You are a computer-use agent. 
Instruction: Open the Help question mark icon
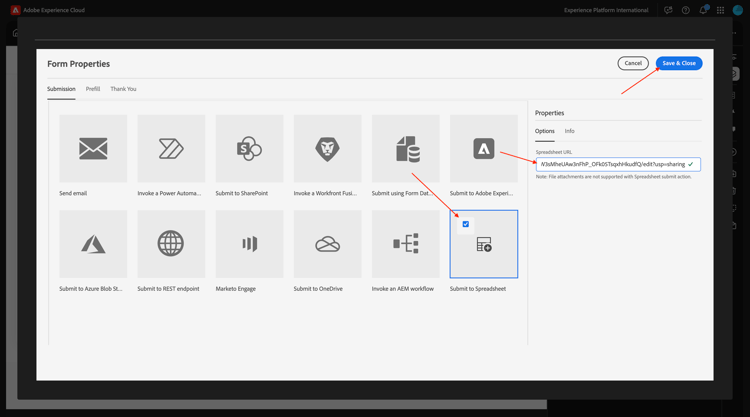click(685, 10)
